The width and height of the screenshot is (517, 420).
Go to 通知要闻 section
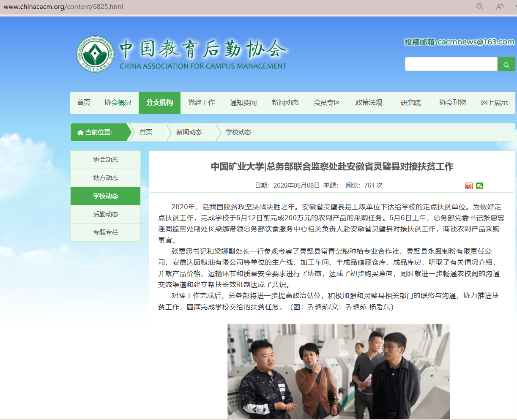pyautogui.click(x=243, y=103)
